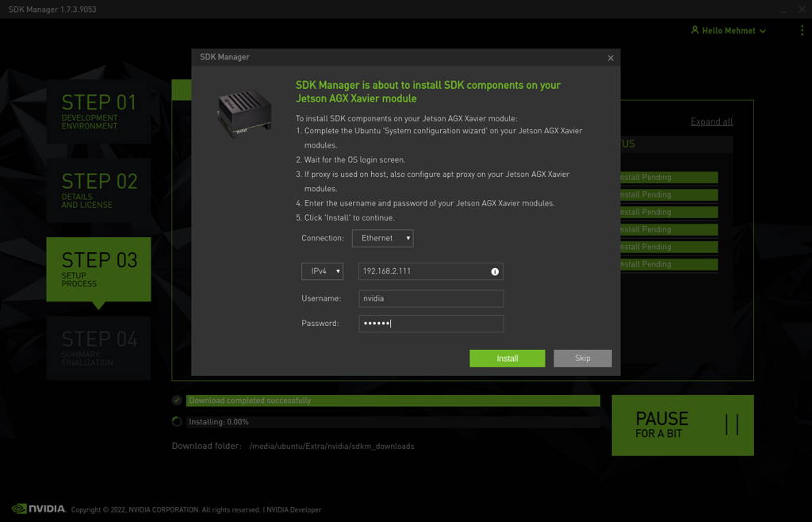
Task: Select Step 03 Setup Process
Action: [98, 269]
